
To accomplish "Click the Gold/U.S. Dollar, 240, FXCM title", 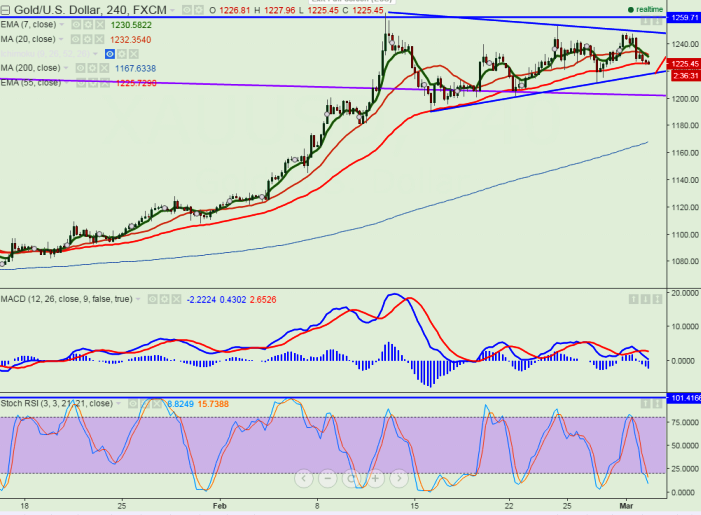I will (x=90, y=10).
